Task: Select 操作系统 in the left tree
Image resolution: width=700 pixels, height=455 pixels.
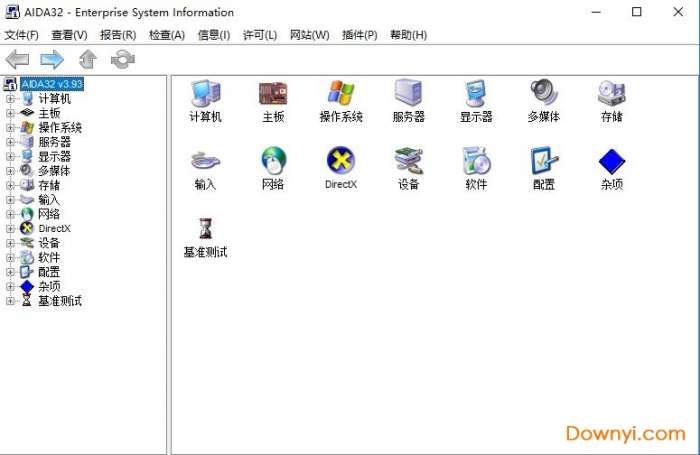Action: [x=60, y=127]
